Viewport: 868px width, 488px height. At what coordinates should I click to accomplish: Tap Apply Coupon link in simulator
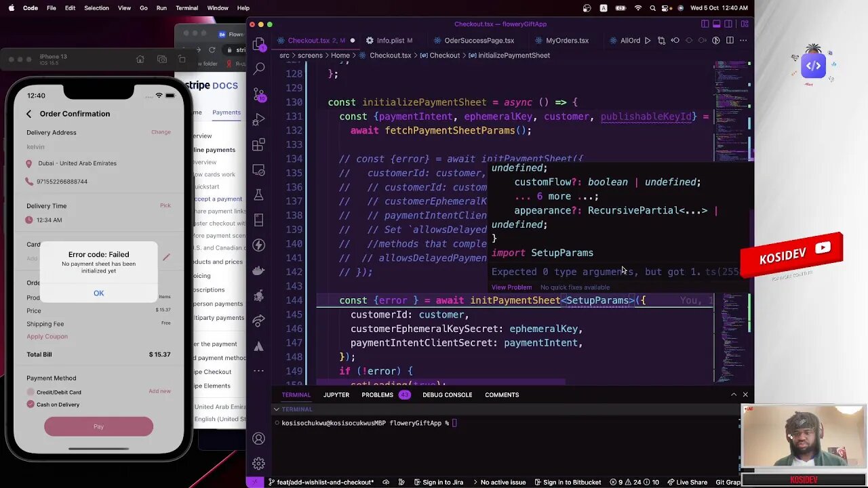tap(47, 336)
